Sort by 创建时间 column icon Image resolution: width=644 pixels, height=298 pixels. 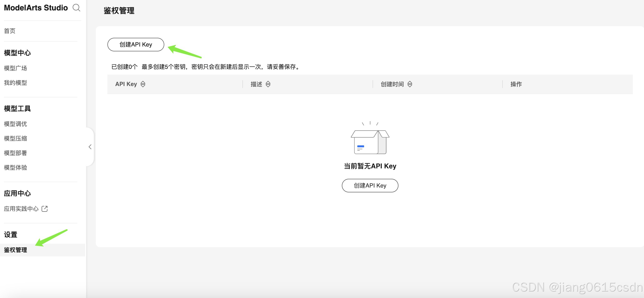click(410, 84)
